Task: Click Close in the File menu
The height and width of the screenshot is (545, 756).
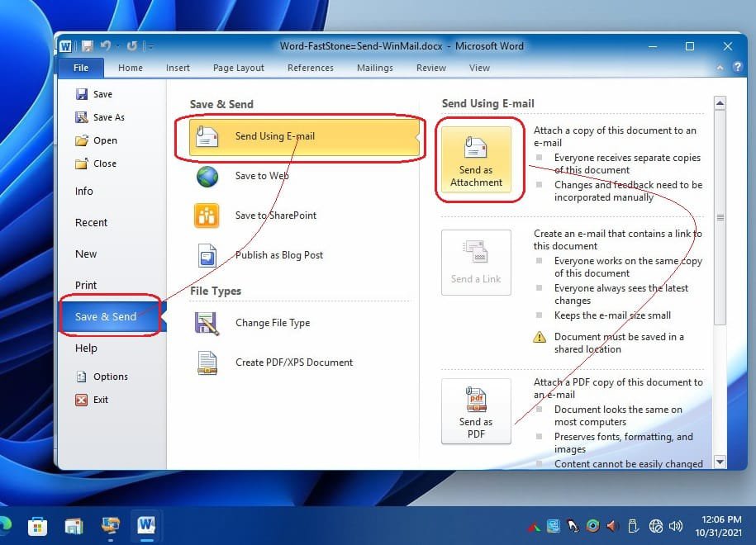Action: [96, 163]
